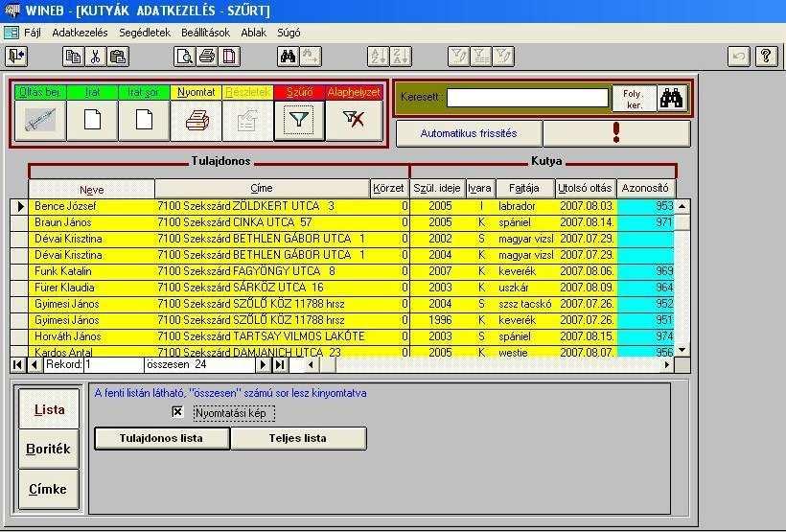Viewport: 786px width, 532px height.
Task: Click the breed cell szsz tacskó
Action: (525, 304)
